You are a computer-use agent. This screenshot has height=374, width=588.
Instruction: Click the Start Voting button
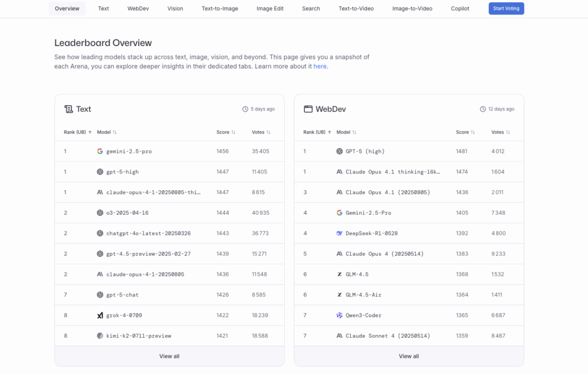(x=506, y=9)
